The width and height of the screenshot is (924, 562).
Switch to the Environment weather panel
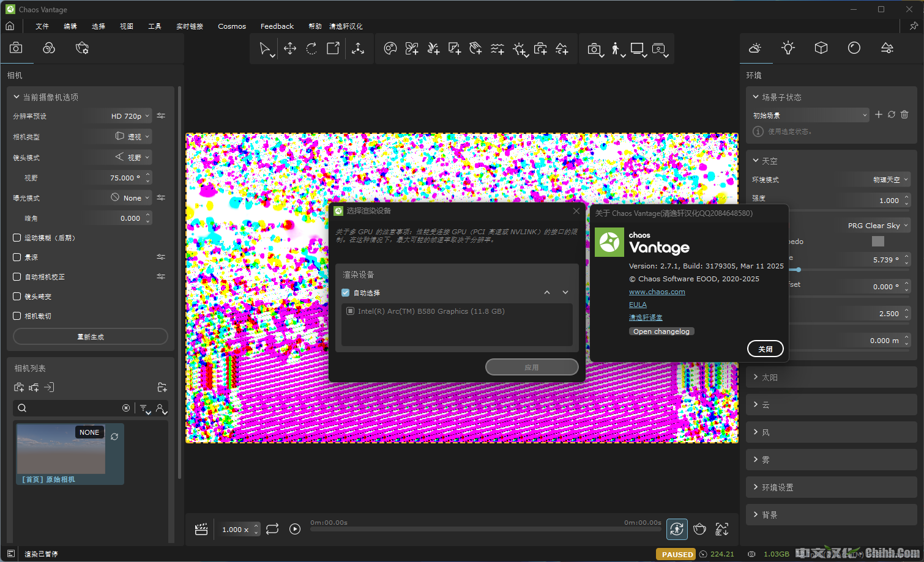coord(756,48)
